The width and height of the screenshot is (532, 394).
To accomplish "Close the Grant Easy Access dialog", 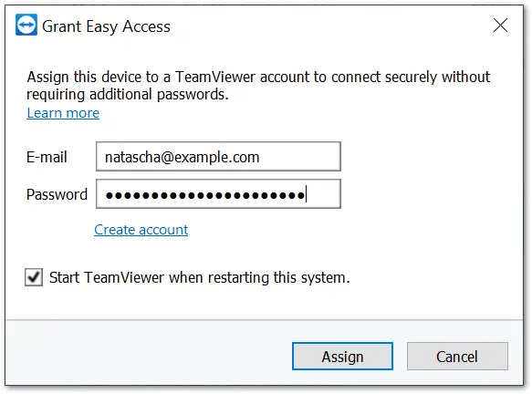I will pos(500,26).
